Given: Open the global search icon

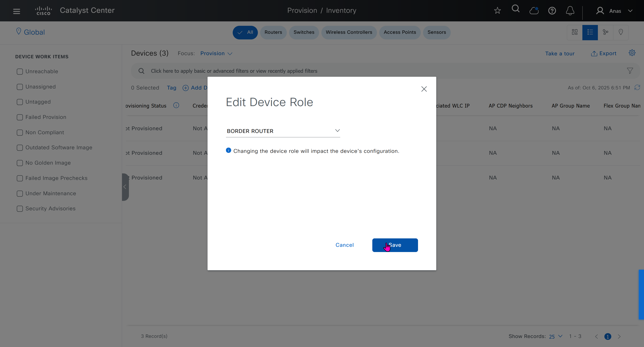Looking at the screenshot, I should pos(515,9).
